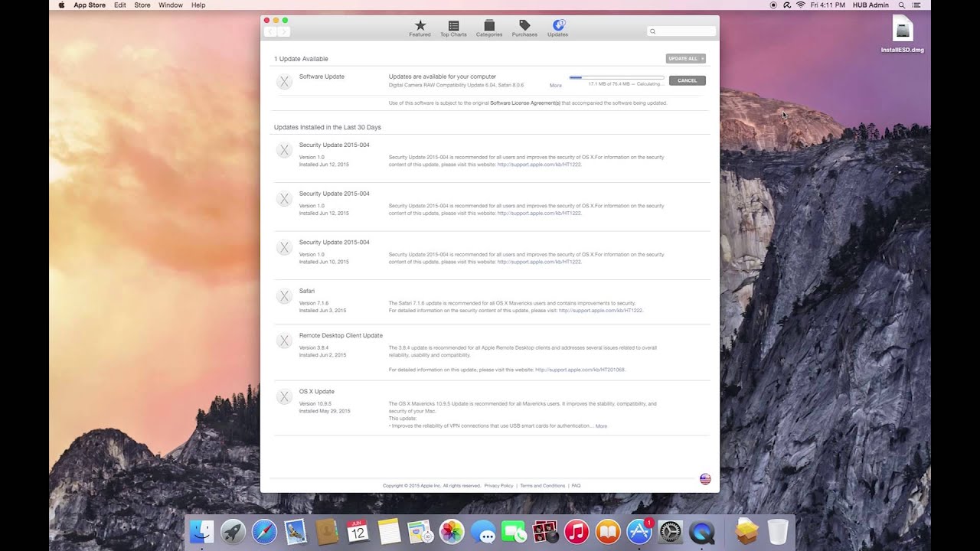980x551 pixels.
Task: Open the App Store menu
Action: [90, 5]
